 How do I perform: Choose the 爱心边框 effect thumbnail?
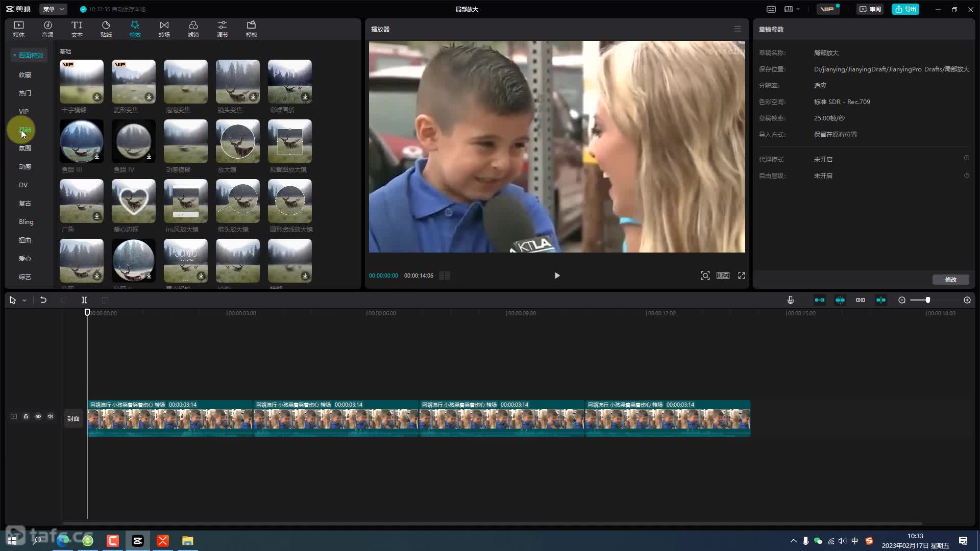coord(134,201)
